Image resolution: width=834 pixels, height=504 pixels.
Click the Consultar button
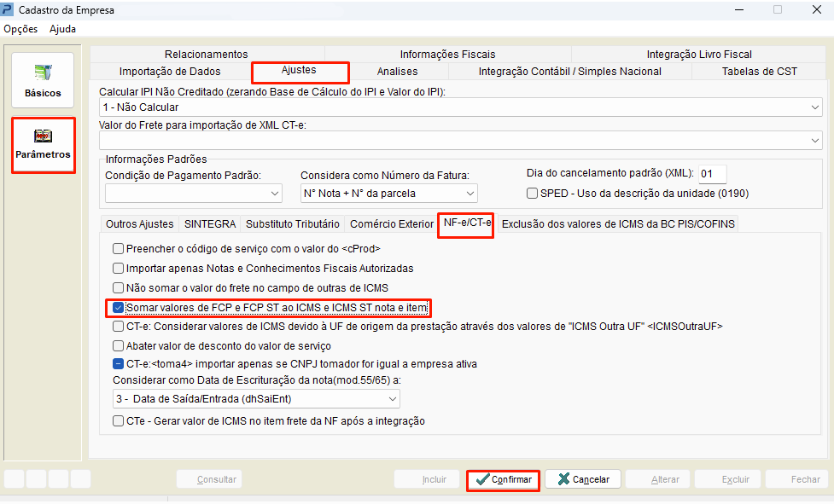click(x=209, y=479)
